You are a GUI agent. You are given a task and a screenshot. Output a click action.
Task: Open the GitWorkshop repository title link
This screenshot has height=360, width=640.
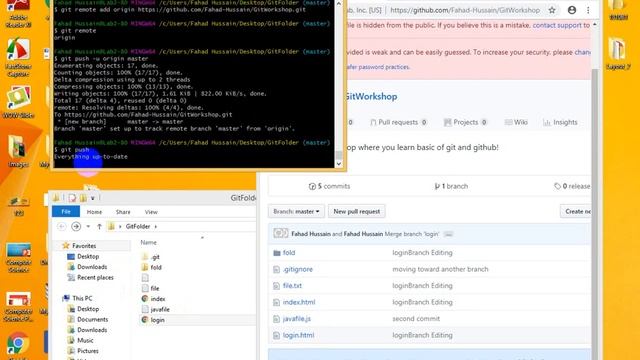point(371,96)
